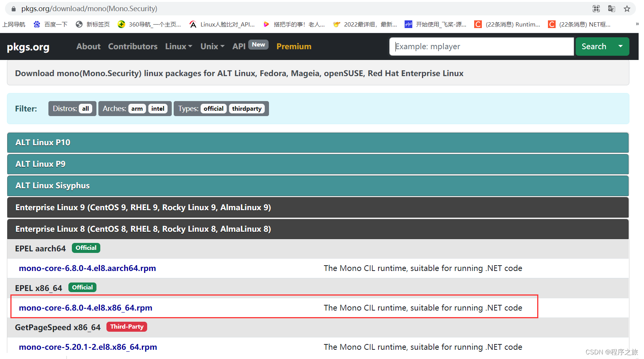Click the green Search button
Image resolution: width=644 pixels, height=359 pixels.
pos(594,47)
